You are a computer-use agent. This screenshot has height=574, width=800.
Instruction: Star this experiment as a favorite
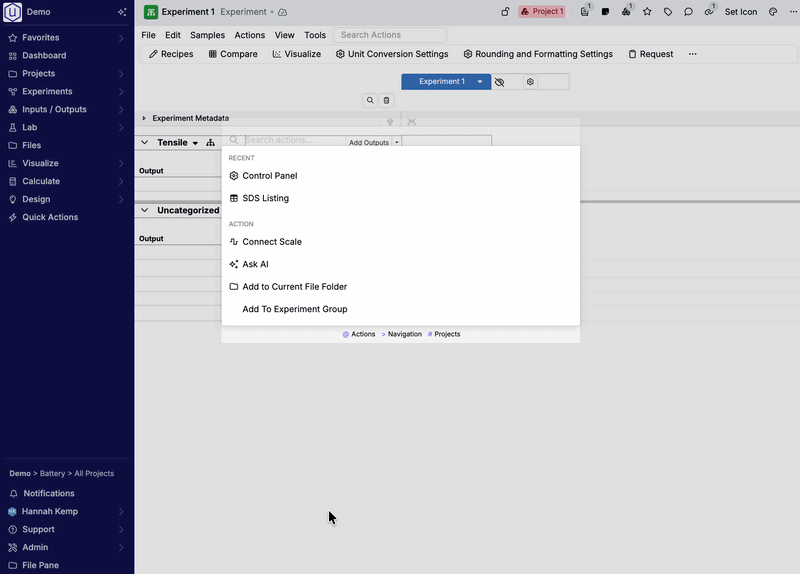(x=647, y=12)
